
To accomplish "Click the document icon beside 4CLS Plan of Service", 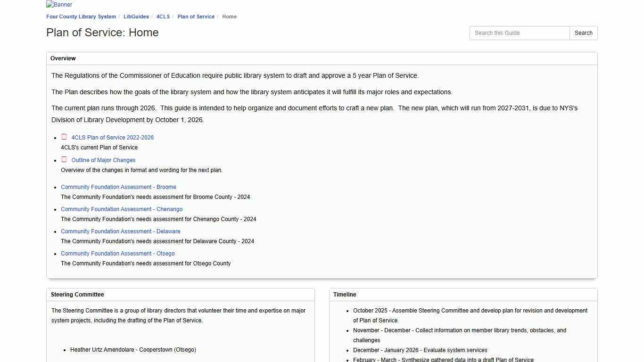I will click(64, 137).
